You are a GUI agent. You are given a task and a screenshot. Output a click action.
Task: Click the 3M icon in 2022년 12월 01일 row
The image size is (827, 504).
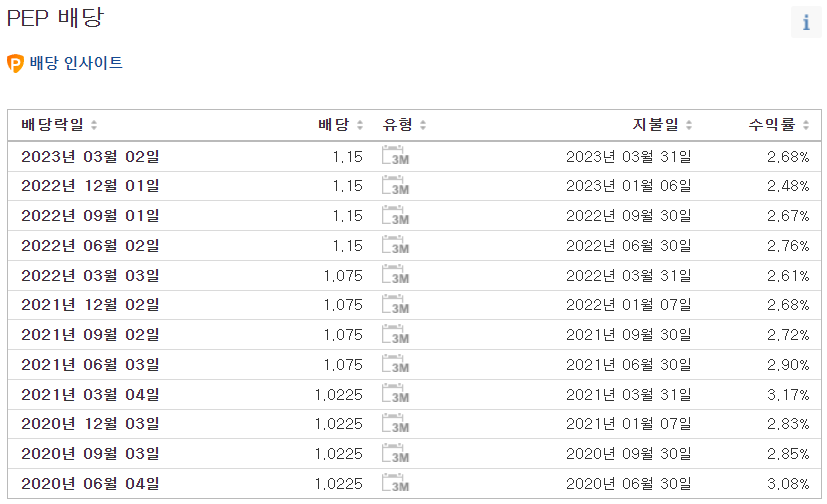click(x=396, y=186)
